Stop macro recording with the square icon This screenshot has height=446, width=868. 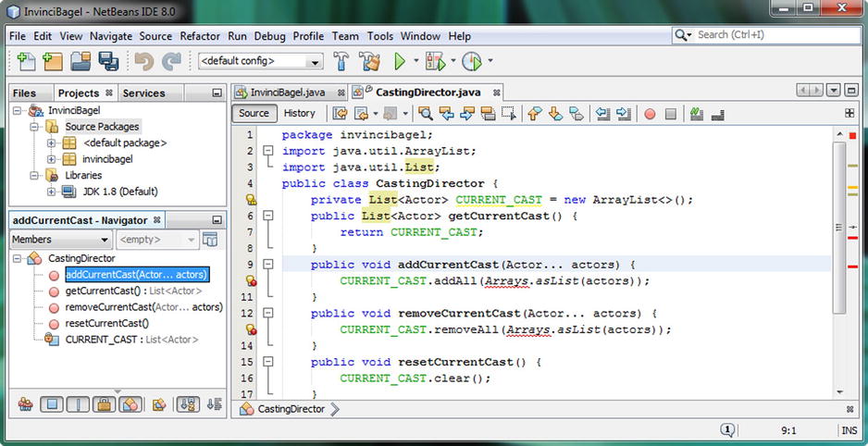670,114
